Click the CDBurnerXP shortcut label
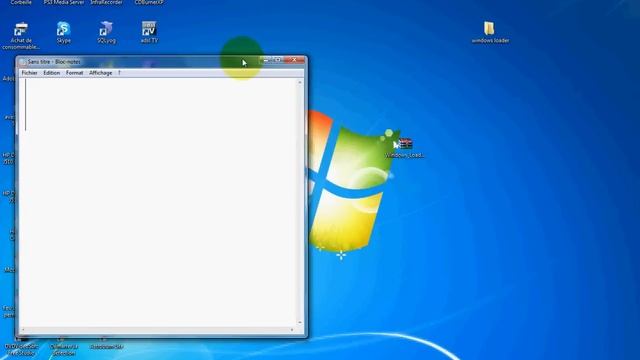This screenshot has height=360, width=640. click(x=149, y=2)
